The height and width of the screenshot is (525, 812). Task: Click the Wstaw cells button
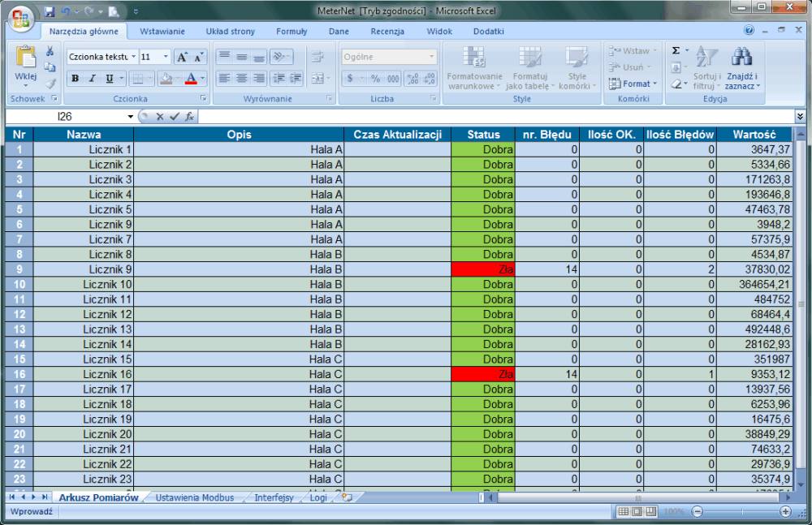[633, 51]
